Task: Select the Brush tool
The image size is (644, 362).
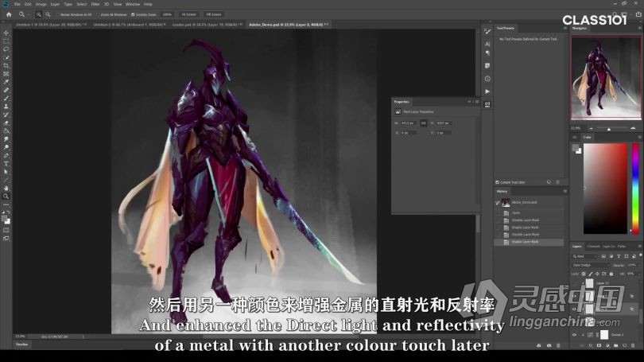Action: [x=6, y=99]
